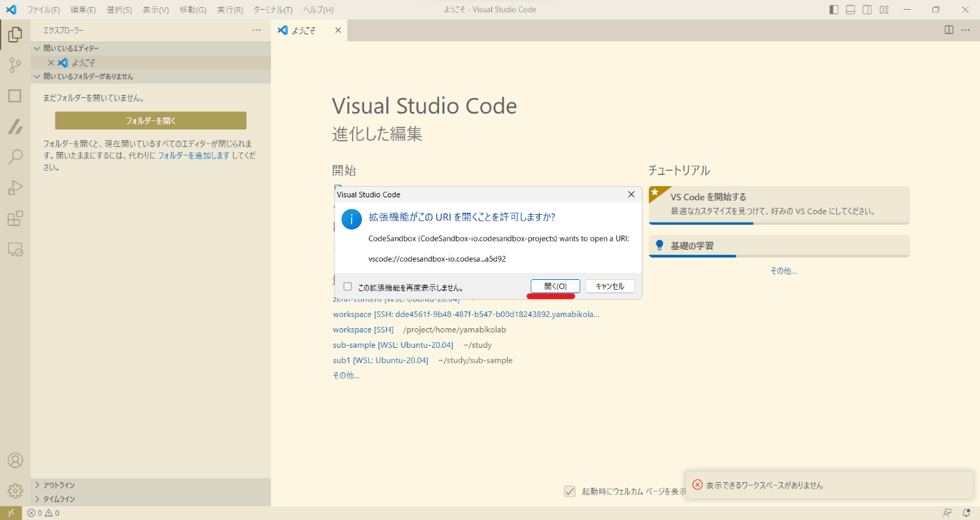Check この拡張機能を再度表示しません checkbox
This screenshot has height=520, width=980.
click(x=348, y=286)
